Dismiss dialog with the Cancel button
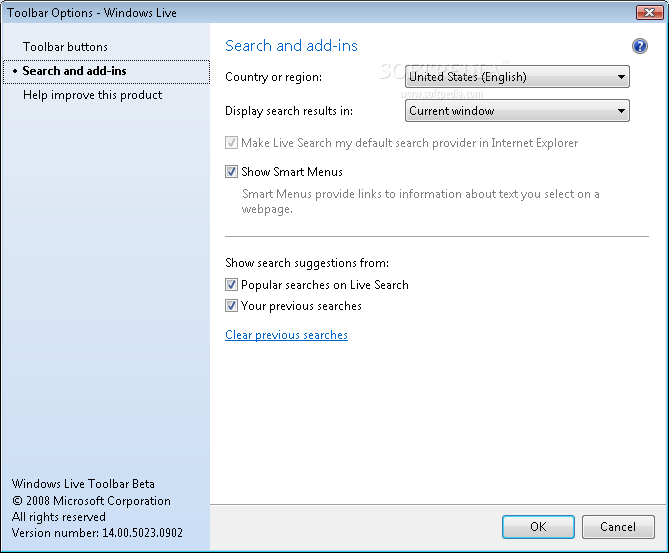 (618, 527)
